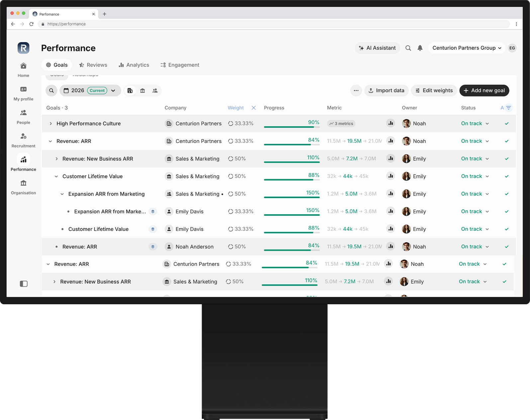Remove Weight sorting with X icon
The image size is (530, 420).
pyautogui.click(x=254, y=108)
